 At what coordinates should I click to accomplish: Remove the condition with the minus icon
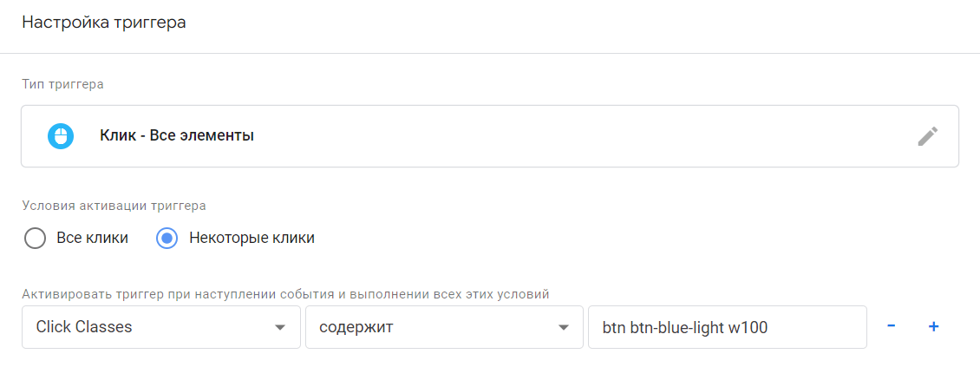[x=892, y=327]
